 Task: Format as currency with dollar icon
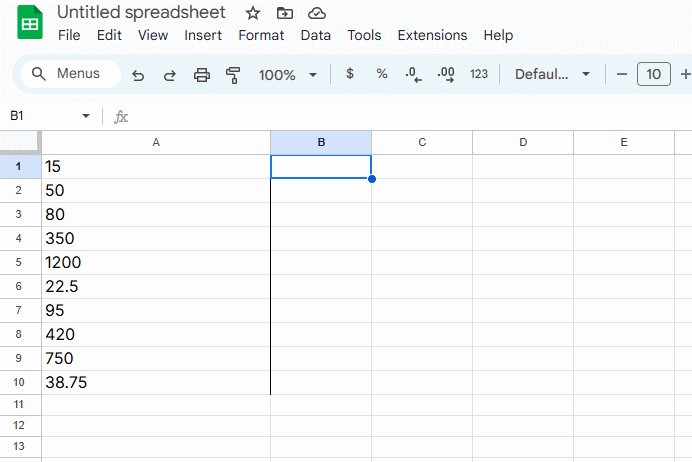[349, 74]
